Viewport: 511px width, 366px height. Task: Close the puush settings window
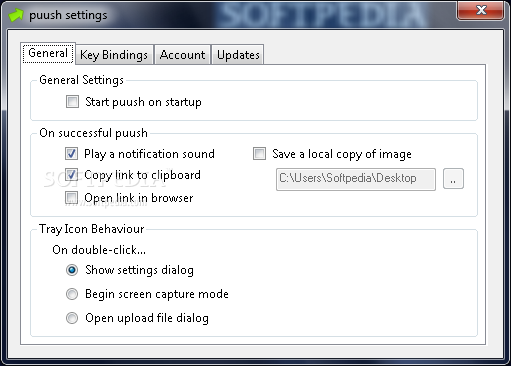[480, 11]
